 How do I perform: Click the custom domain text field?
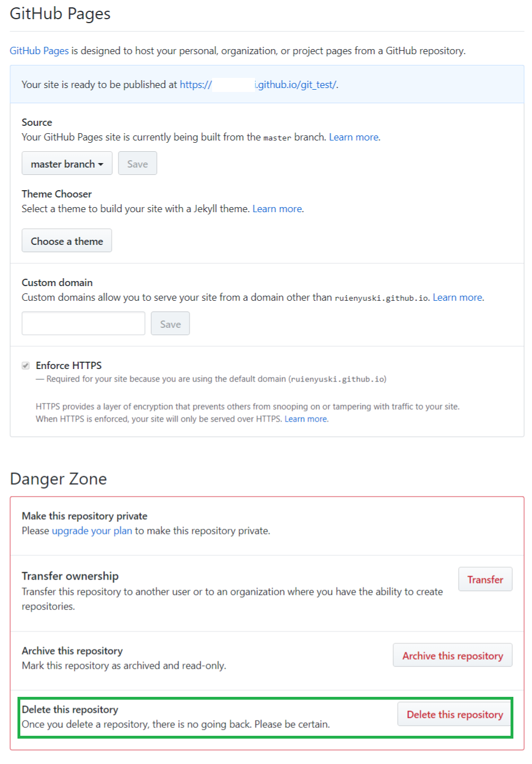click(x=83, y=324)
